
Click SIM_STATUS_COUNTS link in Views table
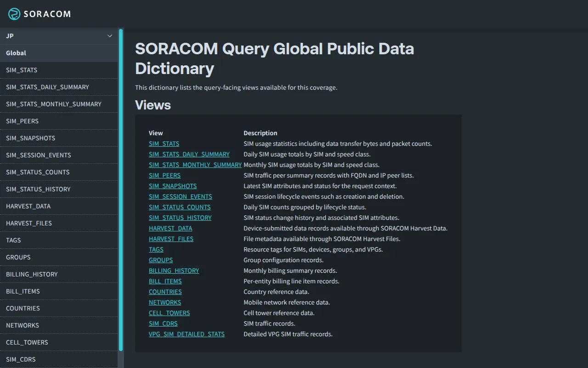click(180, 207)
